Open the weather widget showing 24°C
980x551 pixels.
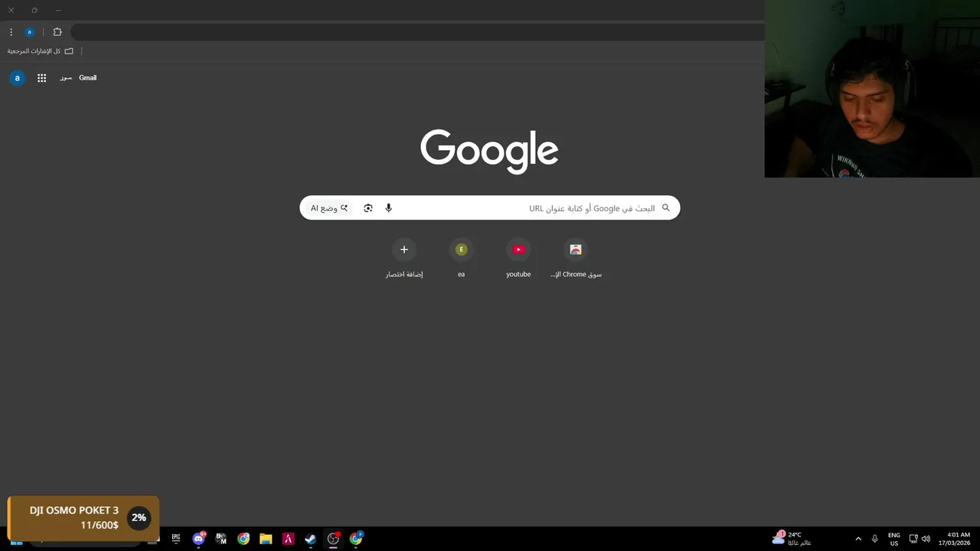click(x=792, y=539)
